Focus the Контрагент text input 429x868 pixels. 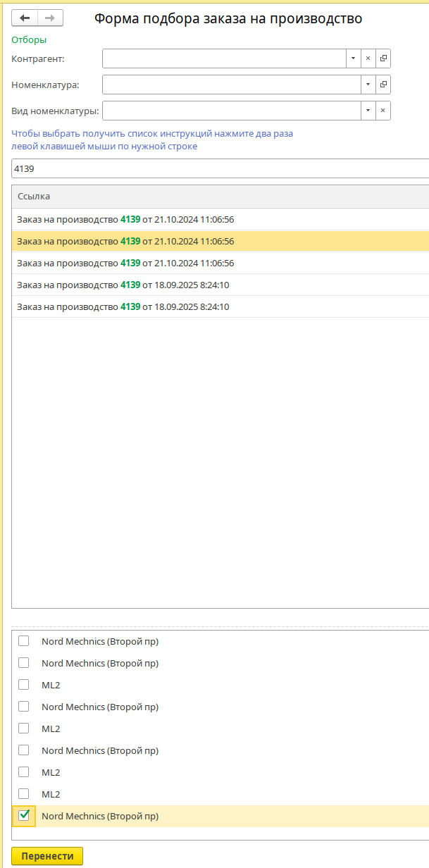[x=224, y=58]
